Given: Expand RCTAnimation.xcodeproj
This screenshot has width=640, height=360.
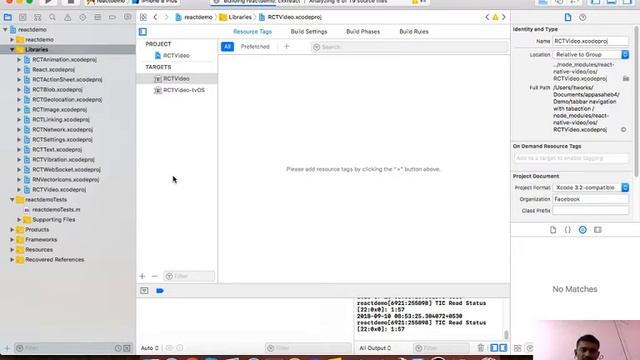Looking at the screenshot, I should [x=19, y=60].
